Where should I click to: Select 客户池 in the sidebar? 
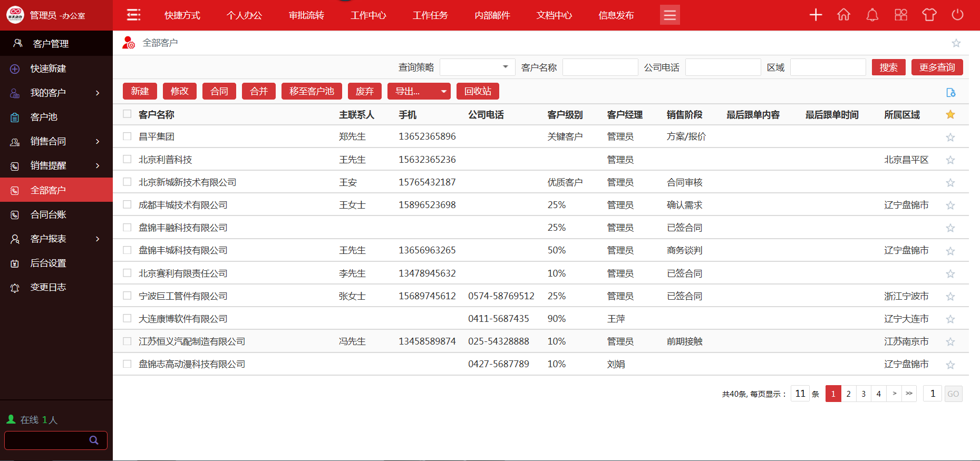click(x=44, y=117)
